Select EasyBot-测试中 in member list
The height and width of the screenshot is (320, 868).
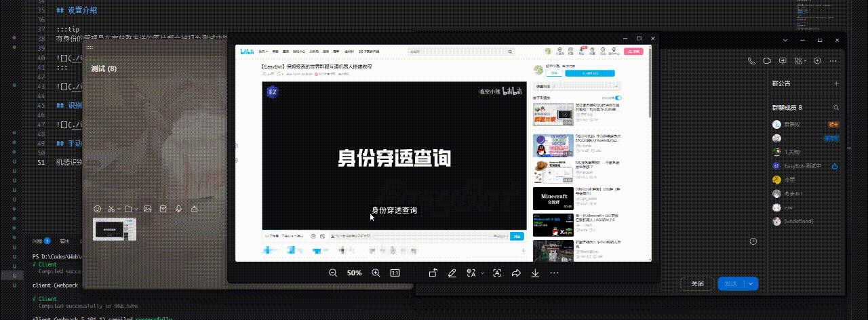click(802, 165)
